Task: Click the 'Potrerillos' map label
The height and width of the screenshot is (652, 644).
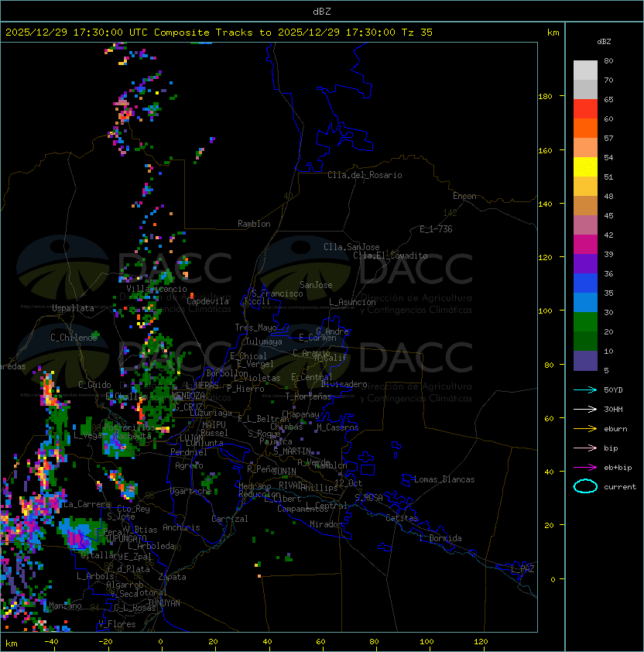Action: tap(129, 427)
